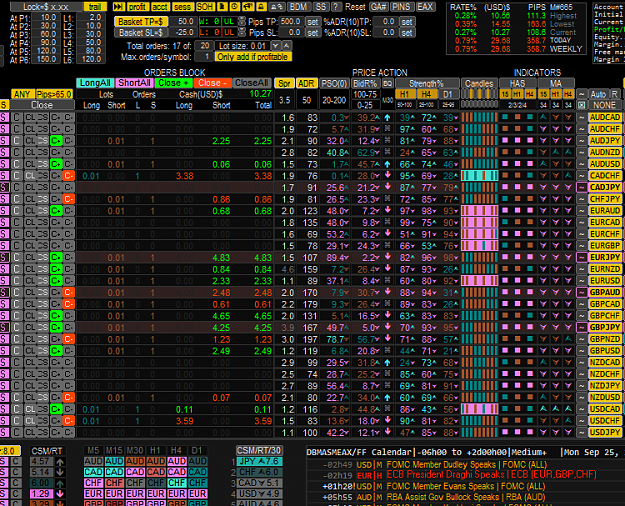Open the NONE selector dropdown
The width and height of the screenshot is (625, 506).
(605, 105)
